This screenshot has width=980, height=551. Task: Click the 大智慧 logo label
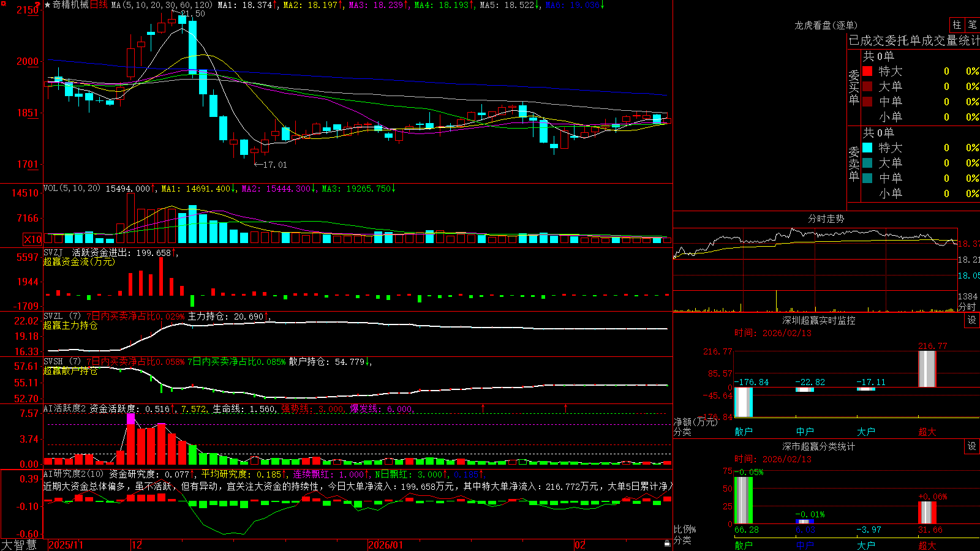click(x=19, y=544)
